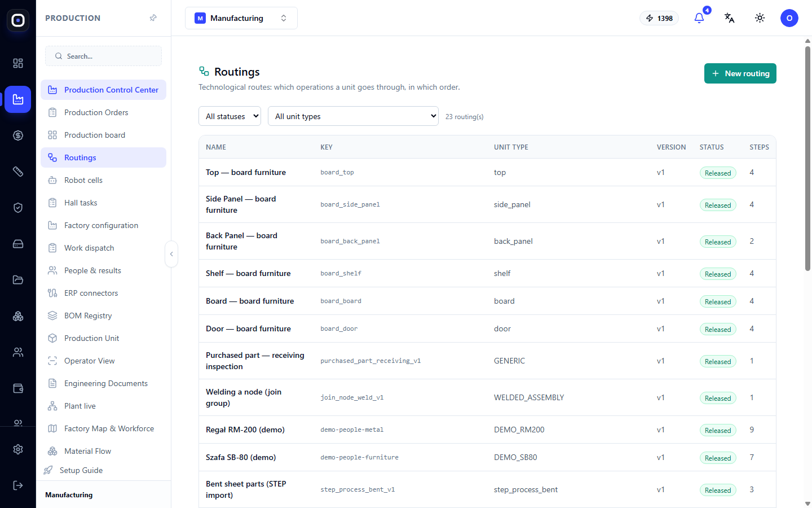This screenshot has height=508, width=812.
Task: Open settings gear in left rail
Action: pyautogui.click(x=18, y=449)
